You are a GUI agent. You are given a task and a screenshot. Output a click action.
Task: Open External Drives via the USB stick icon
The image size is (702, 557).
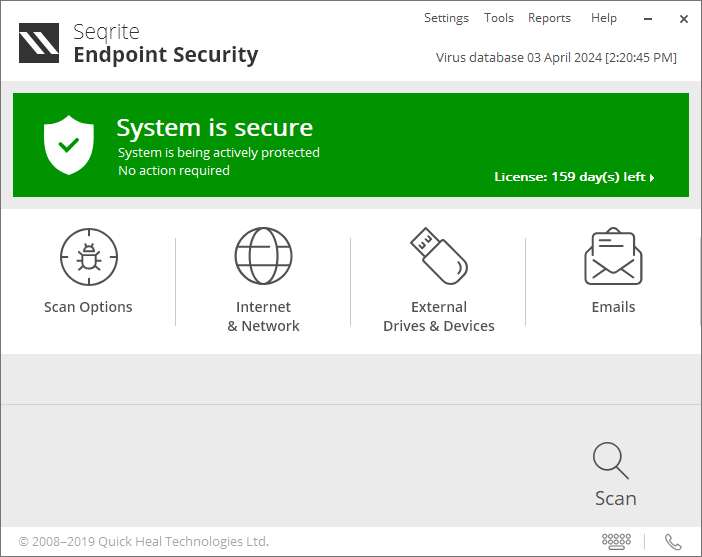438,255
